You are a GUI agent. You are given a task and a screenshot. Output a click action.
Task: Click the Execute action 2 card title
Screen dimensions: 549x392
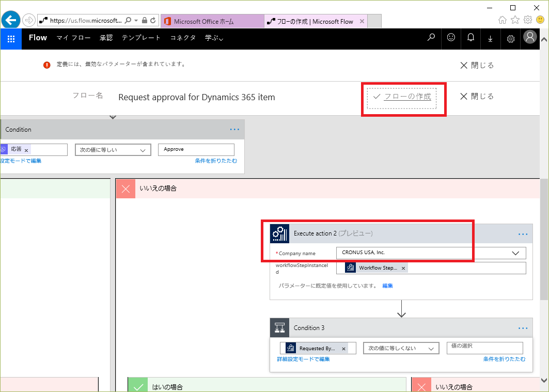point(333,233)
